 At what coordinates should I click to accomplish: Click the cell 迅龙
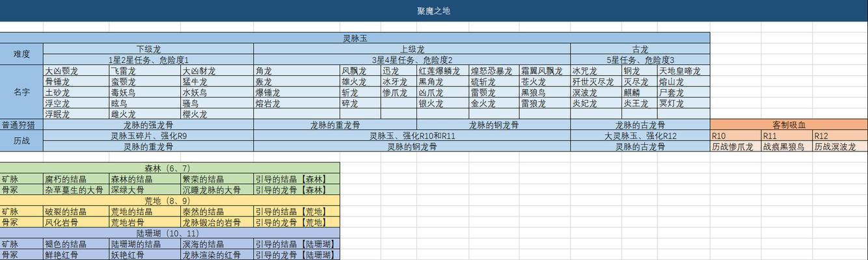click(x=399, y=70)
